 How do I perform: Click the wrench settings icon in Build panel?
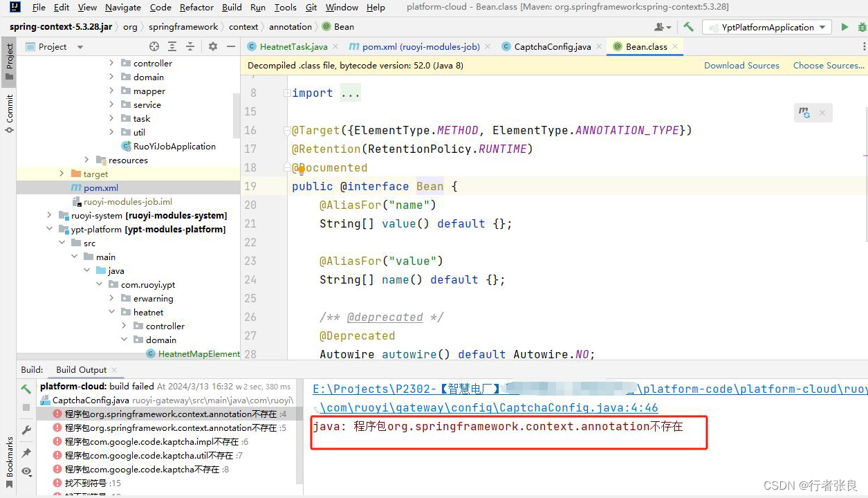pos(27,430)
